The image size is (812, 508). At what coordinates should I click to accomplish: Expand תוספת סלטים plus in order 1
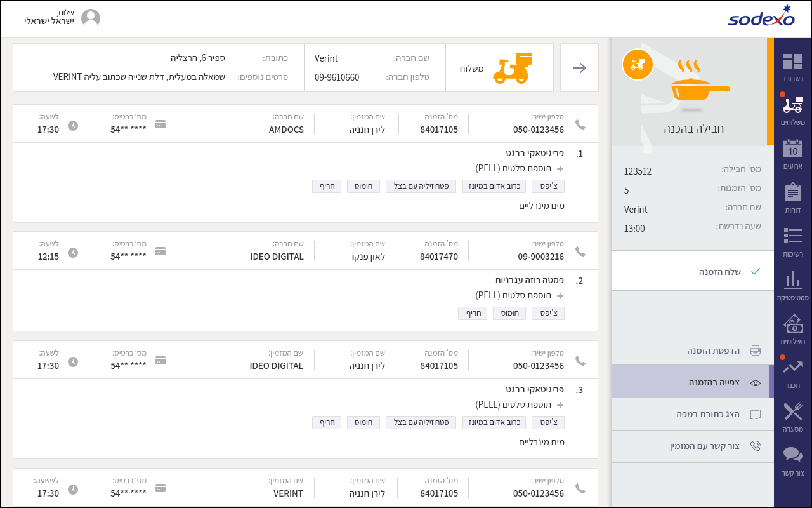[560, 169]
